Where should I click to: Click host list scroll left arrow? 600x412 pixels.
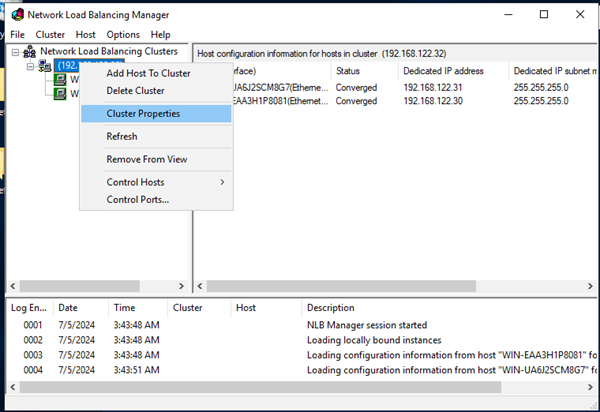click(200, 286)
